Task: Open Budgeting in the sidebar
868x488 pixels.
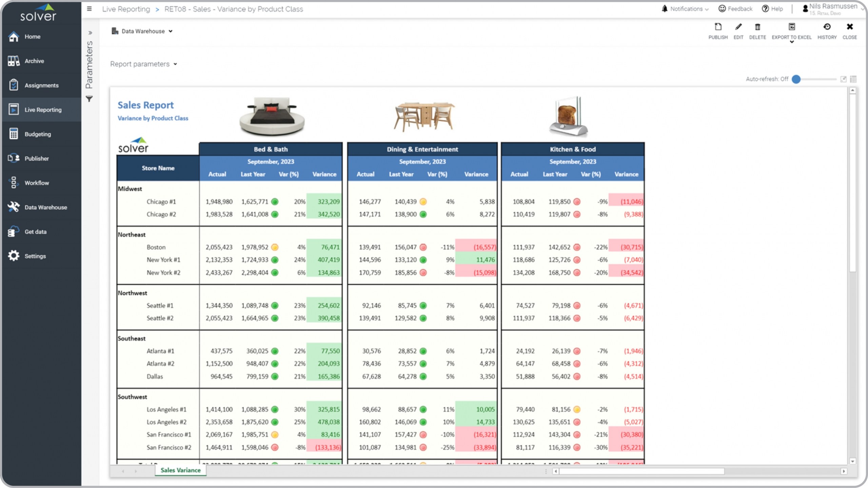Action: 38,134
